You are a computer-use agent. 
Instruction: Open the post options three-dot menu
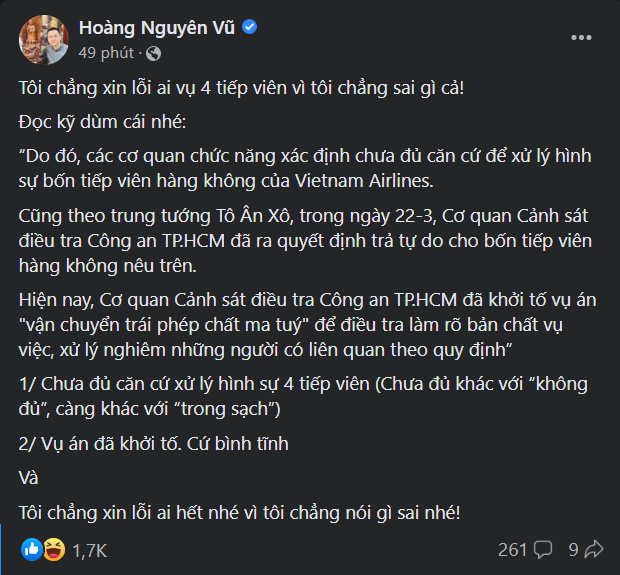[580, 37]
